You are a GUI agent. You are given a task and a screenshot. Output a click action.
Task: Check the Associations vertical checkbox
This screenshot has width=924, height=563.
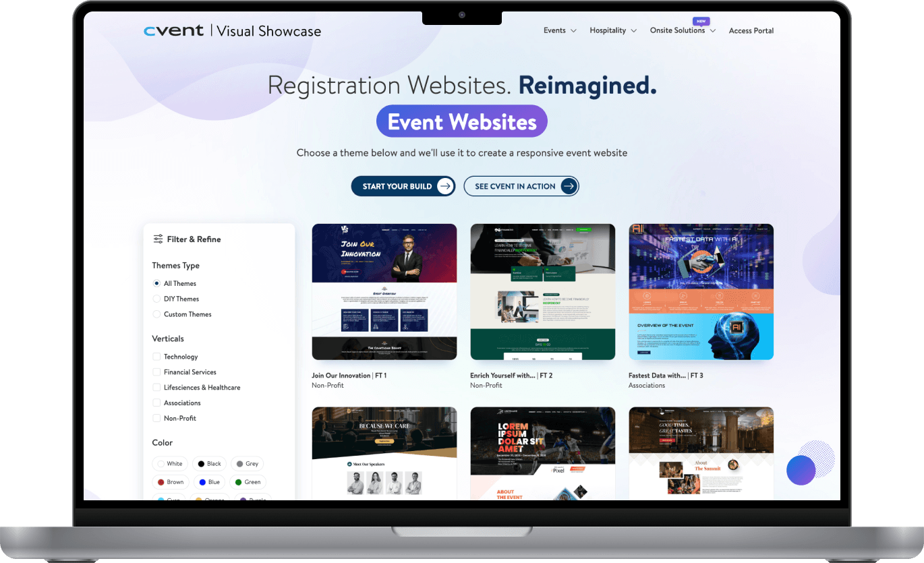coord(156,403)
